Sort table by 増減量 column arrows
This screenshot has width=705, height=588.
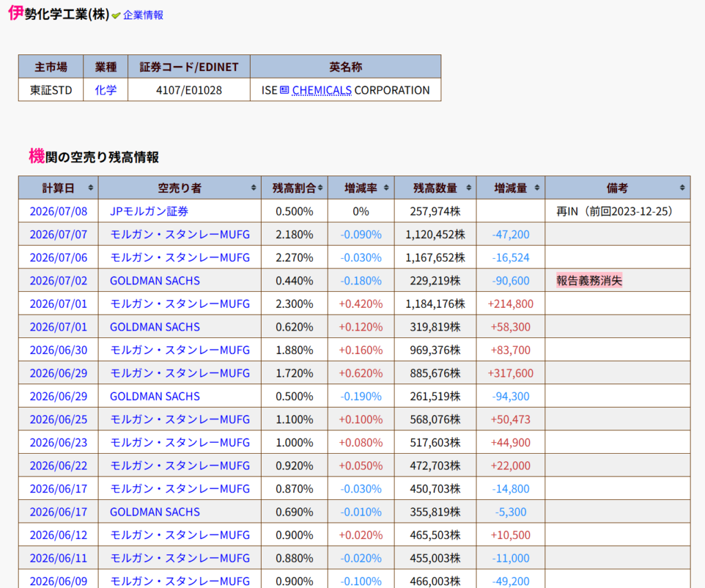[x=537, y=188]
